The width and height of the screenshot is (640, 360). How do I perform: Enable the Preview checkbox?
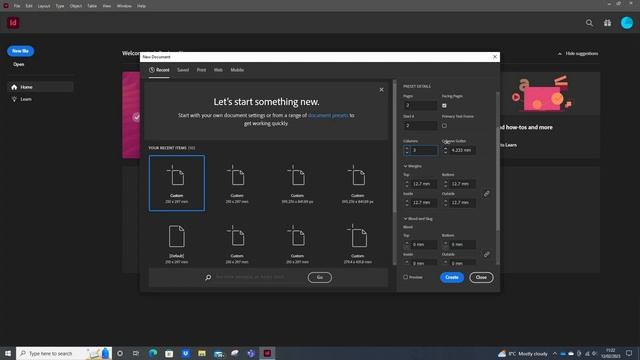tap(406, 277)
